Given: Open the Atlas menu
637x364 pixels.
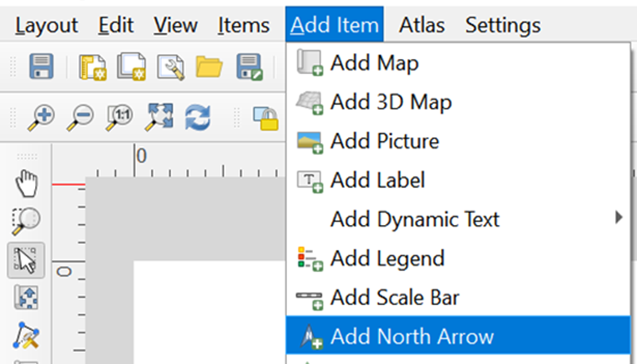Looking at the screenshot, I should click(x=422, y=25).
